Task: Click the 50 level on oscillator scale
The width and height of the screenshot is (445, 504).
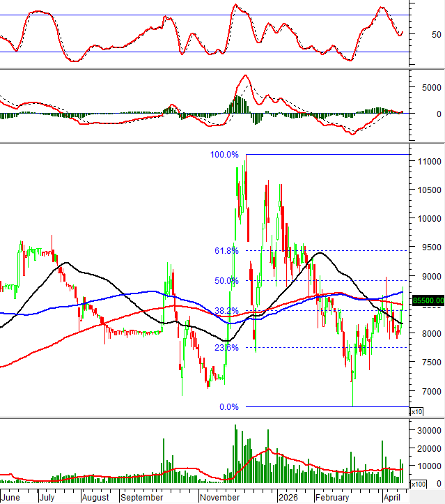Action: (436, 34)
